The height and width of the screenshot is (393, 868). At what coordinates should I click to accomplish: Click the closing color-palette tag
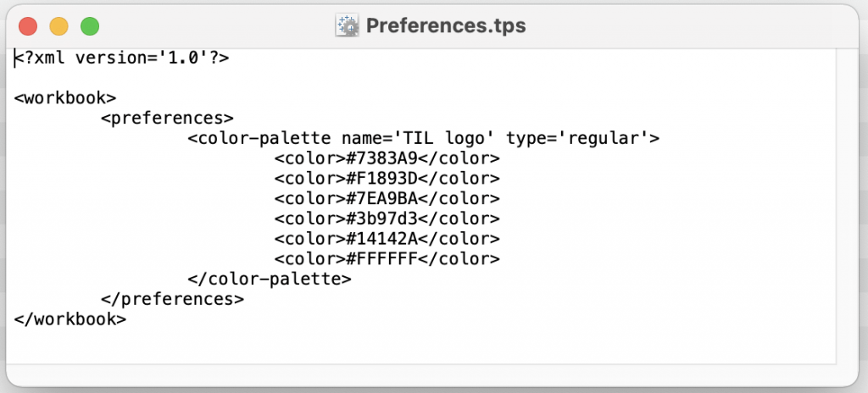point(269,279)
